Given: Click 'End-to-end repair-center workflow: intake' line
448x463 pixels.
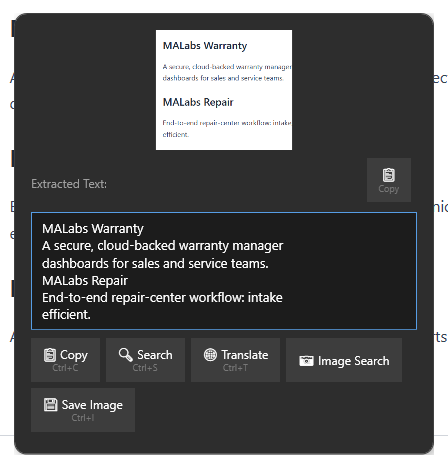Looking at the screenshot, I should tap(162, 298).
